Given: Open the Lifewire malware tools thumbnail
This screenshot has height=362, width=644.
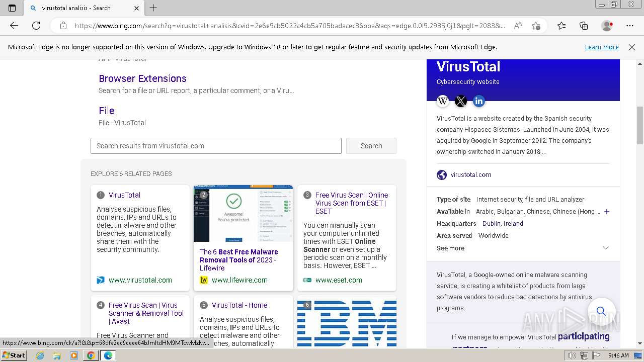Looking at the screenshot, I should pyautogui.click(x=243, y=214).
